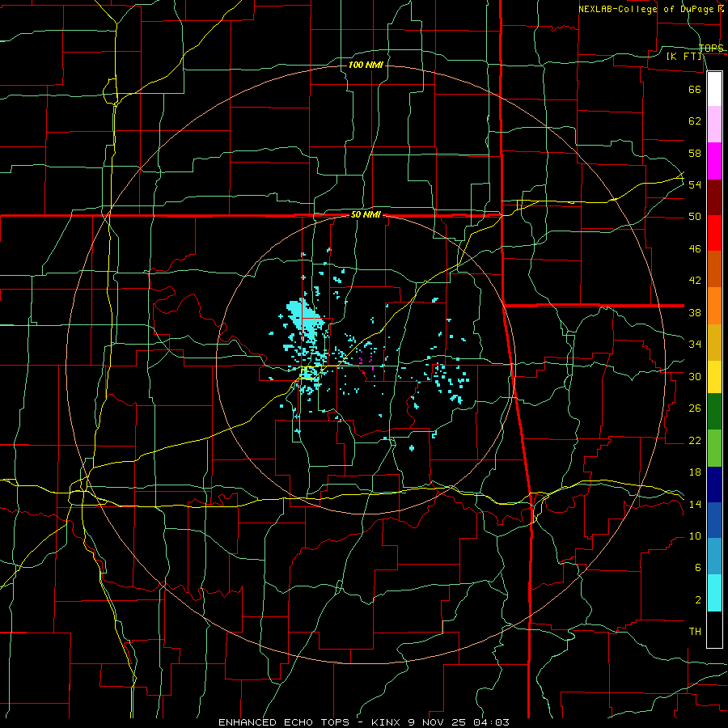The image size is (728, 728).
Task: Click the white swatch in the tops legend
Action: [714, 89]
